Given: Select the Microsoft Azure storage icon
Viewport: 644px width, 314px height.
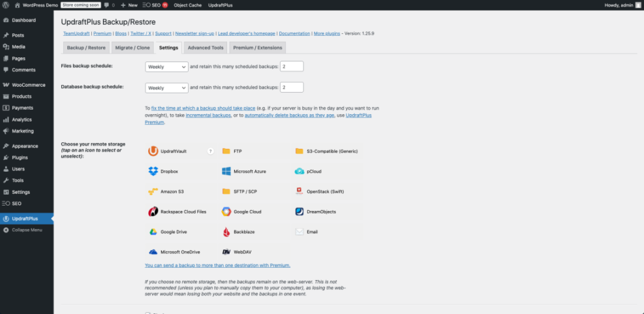Looking at the screenshot, I should pos(226,172).
